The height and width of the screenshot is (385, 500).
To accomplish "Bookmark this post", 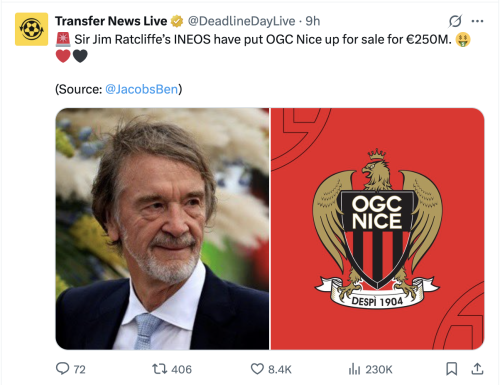I will tap(451, 369).
